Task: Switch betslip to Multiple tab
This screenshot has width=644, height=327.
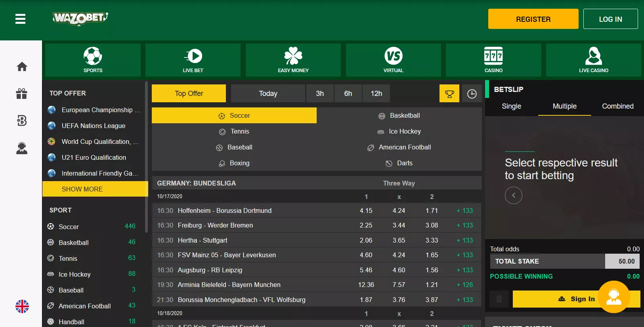Action: (564, 106)
